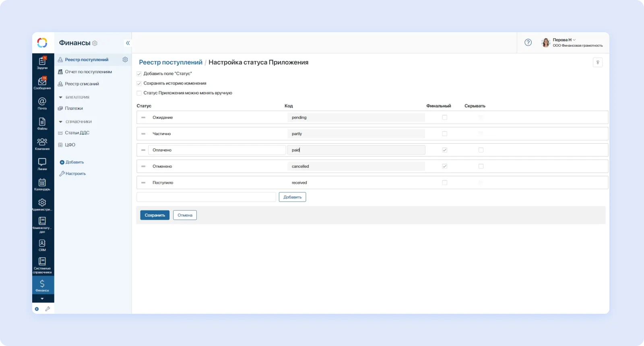
Task: Collapse the СПРАВОЧНИКИ section
Action: pyautogui.click(x=61, y=122)
